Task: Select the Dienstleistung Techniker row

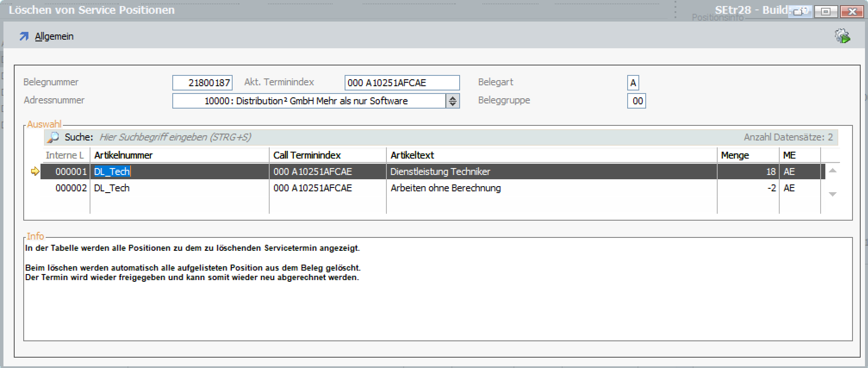Action: tap(440, 172)
